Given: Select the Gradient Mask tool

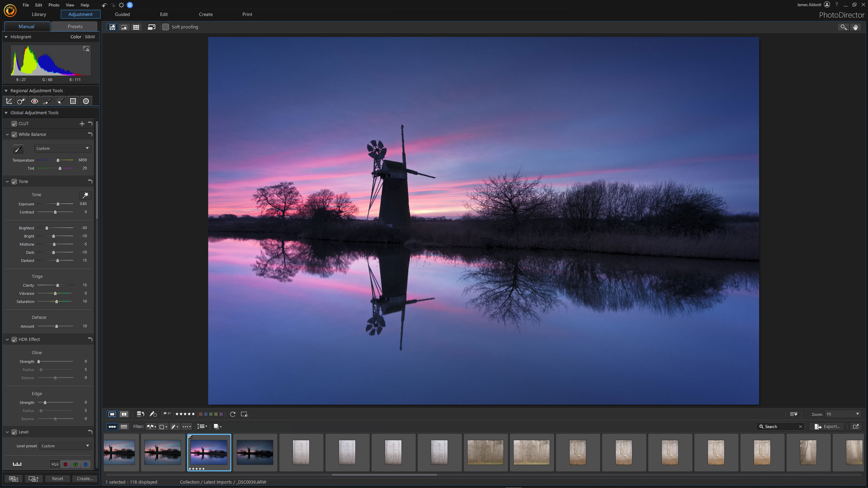Looking at the screenshot, I should (x=73, y=101).
